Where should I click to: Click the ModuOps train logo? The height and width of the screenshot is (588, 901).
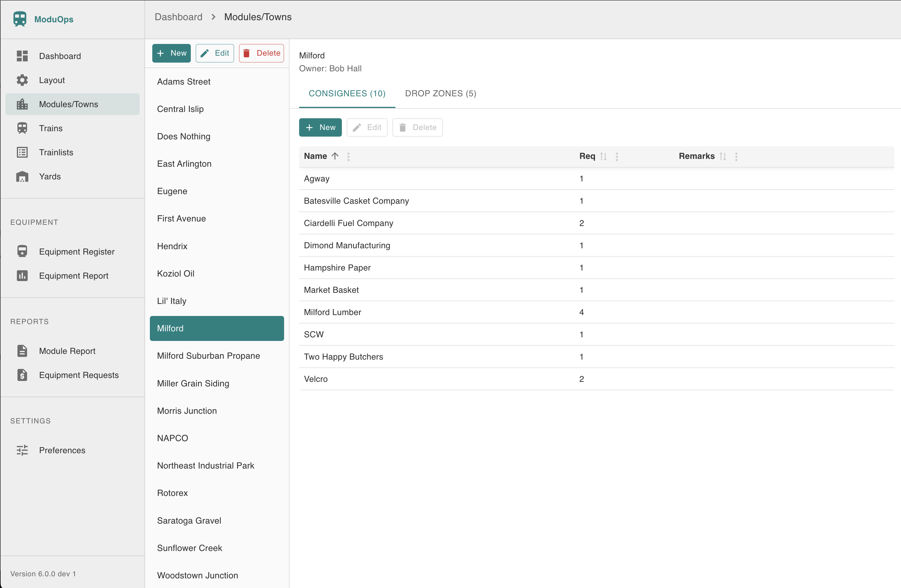tap(20, 19)
